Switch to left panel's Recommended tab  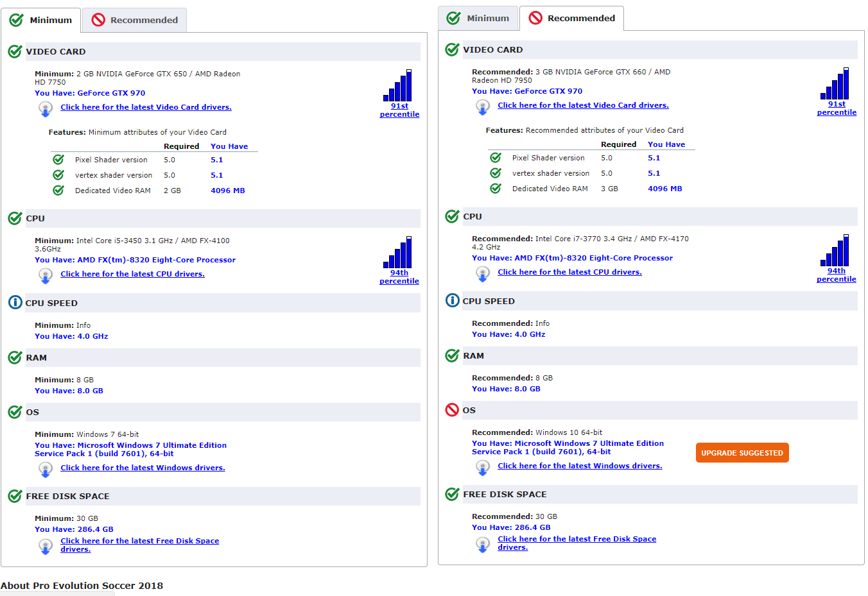135,20
